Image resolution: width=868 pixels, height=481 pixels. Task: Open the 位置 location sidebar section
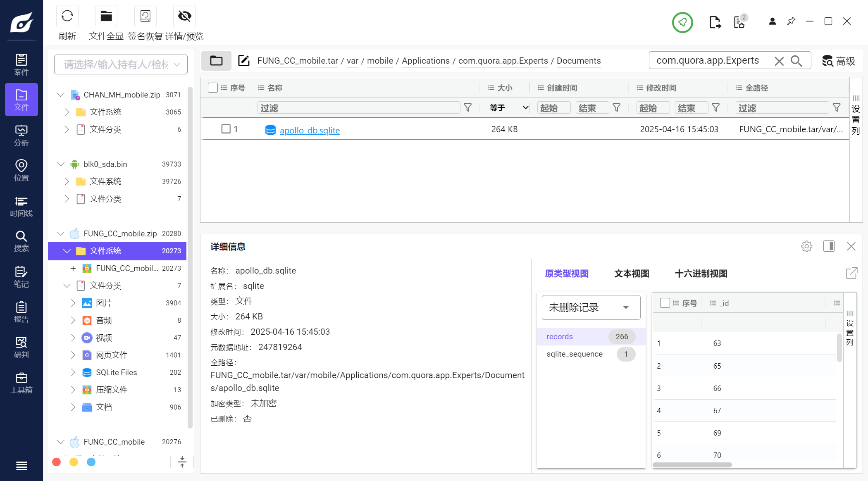pyautogui.click(x=21, y=171)
